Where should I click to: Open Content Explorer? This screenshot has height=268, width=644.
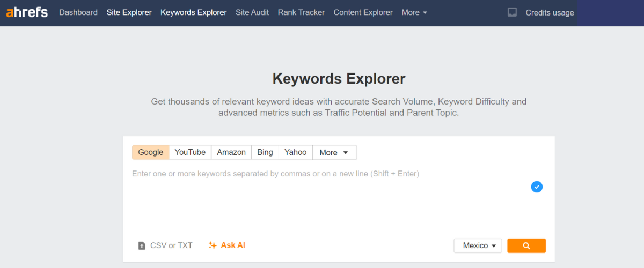pyautogui.click(x=363, y=12)
